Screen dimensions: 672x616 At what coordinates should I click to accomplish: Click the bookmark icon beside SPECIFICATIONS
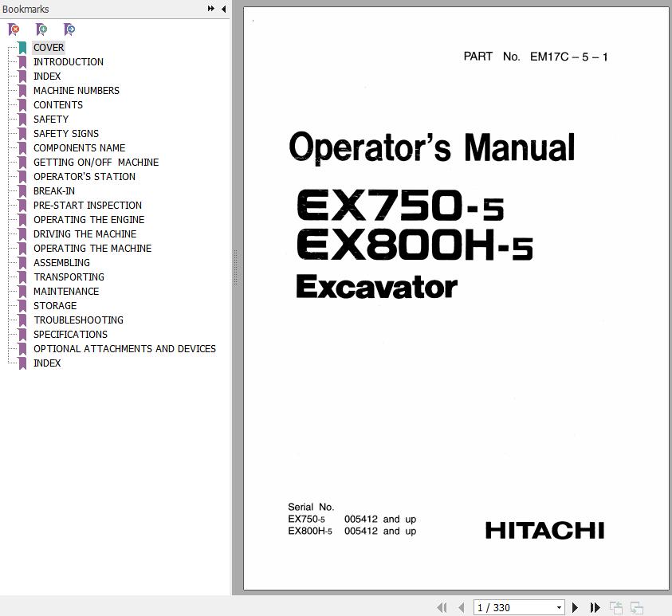tap(22, 335)
